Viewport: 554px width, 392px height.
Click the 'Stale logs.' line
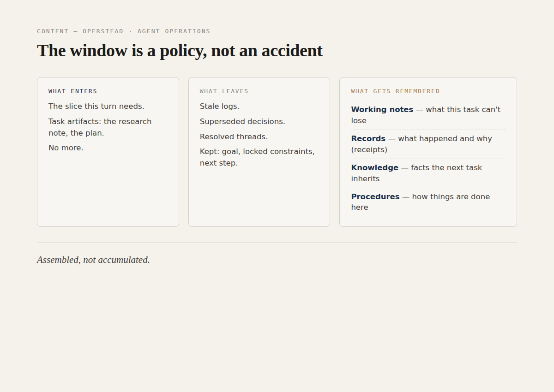pos(220,107)
